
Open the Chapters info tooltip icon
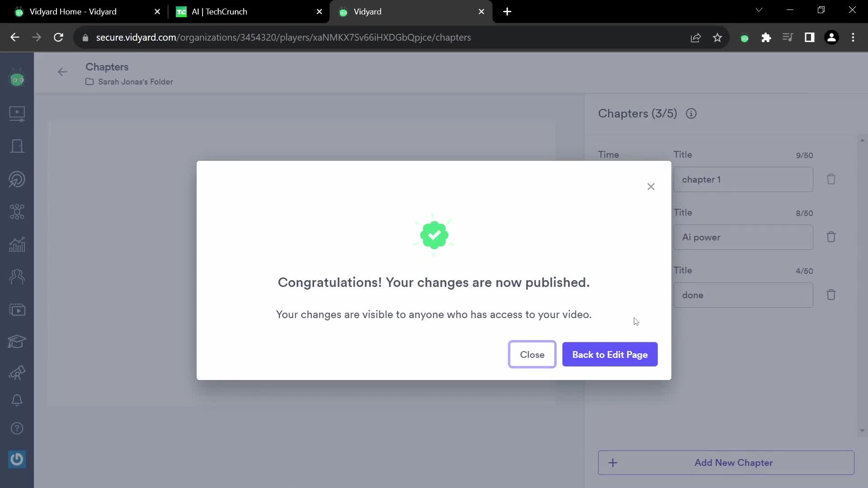[691, 113]
